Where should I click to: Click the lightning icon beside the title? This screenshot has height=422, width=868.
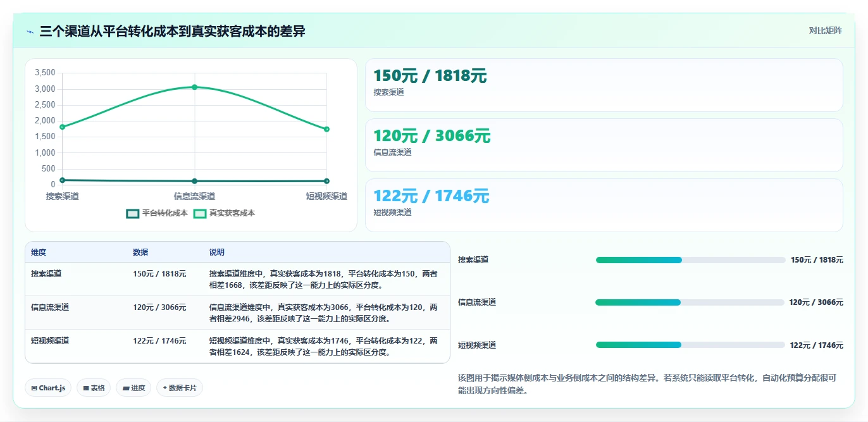pos(30,32)
